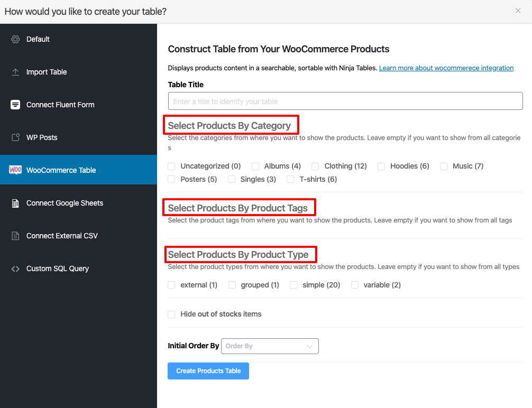Click the Custom SQL Query code icon
This screenshot has width=532, height=408.
(15, 268)
